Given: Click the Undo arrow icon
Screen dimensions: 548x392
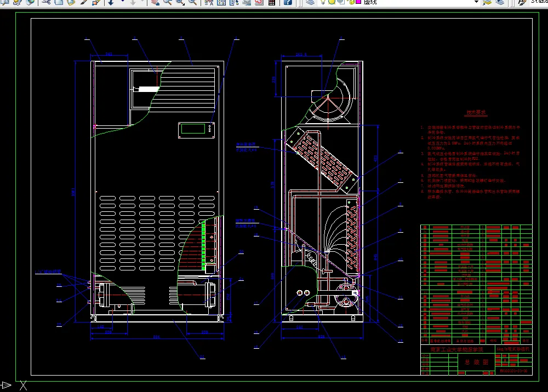Looking at the screenshot, I should click(111, 2).
